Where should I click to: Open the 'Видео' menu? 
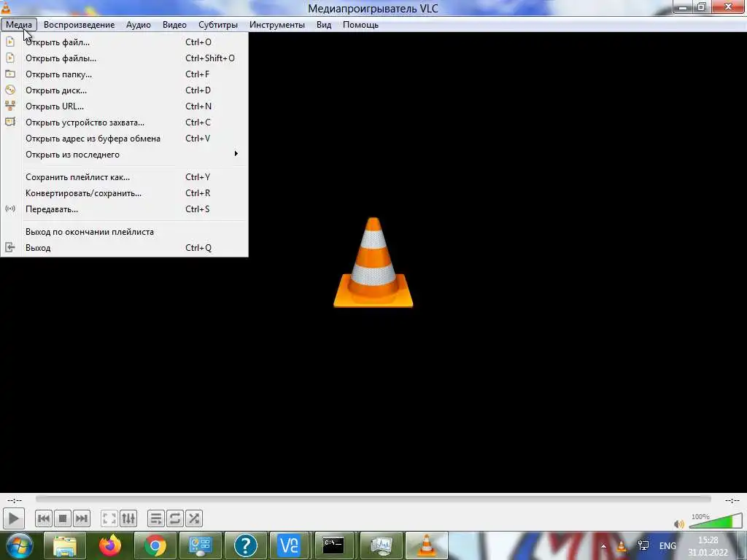point(174,25)
